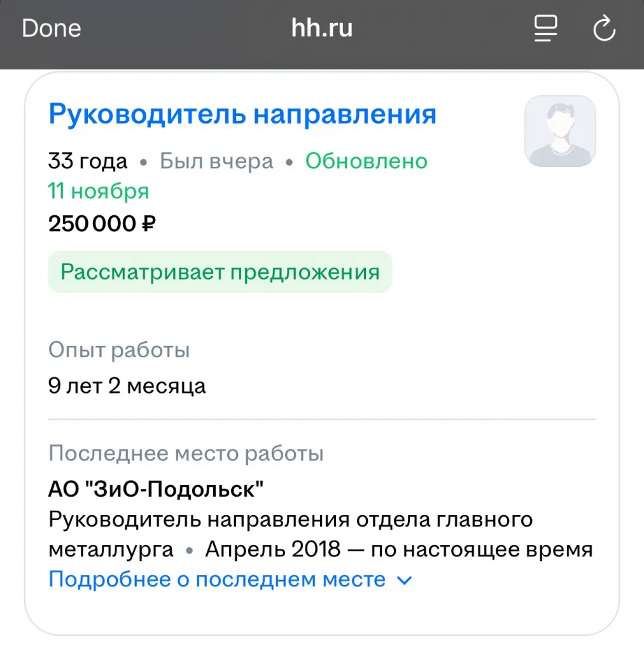This screenshot has height=652, width=644.
Task: Tap the candidate avatar placeholder
Action: [559, 131]
